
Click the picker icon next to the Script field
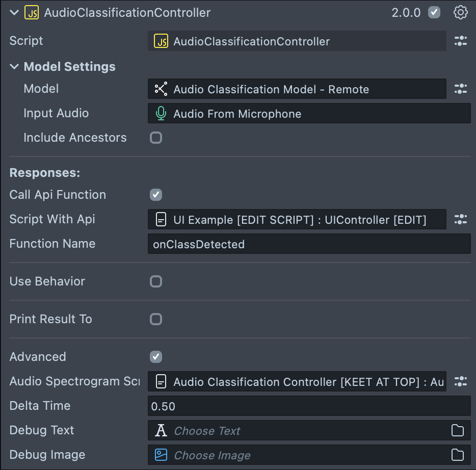click(461, 41)
